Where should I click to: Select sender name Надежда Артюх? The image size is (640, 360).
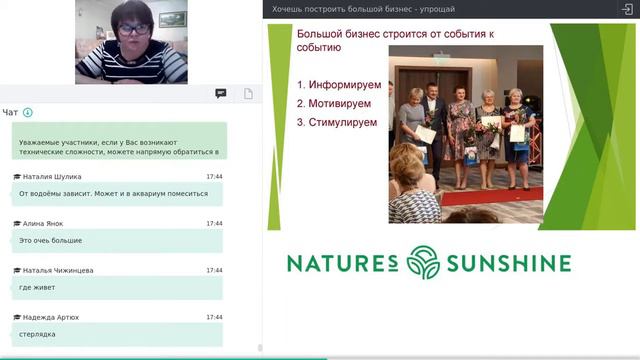[x=51, y=317]
